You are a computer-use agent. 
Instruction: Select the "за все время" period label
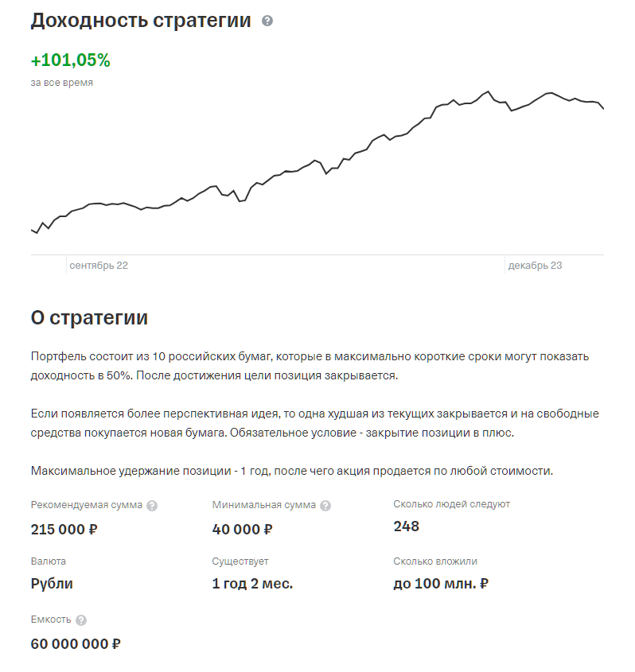(x=62, y=83)
